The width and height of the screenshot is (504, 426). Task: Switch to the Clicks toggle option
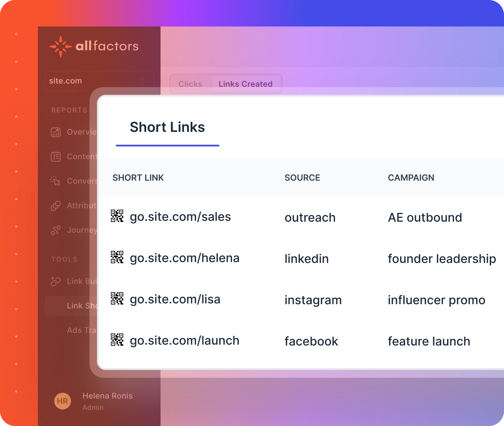click(x=190, y=84)
